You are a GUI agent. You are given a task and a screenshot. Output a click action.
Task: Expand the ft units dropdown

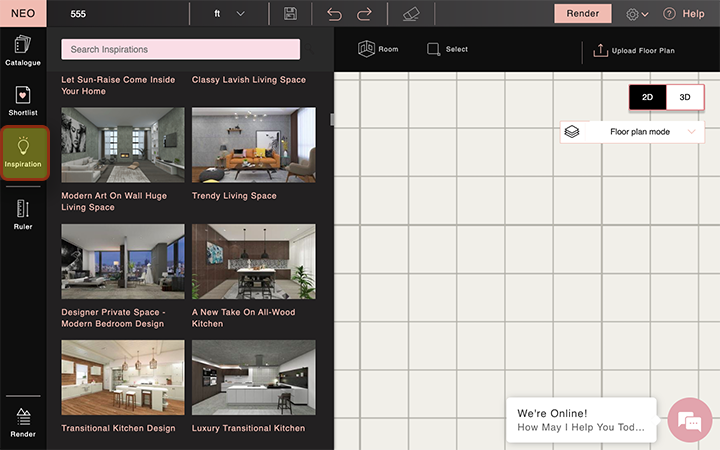(229, 14)
